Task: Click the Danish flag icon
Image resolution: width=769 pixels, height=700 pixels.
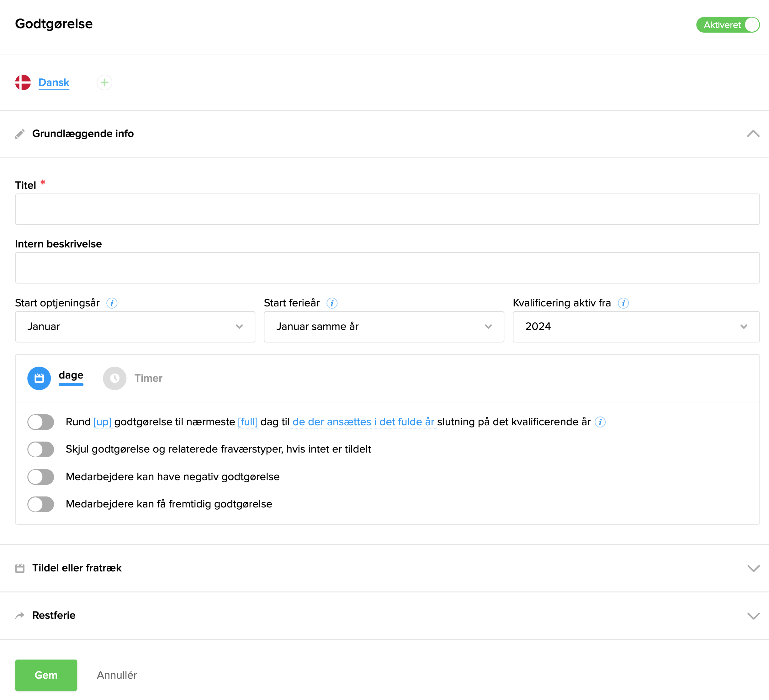Action: pyautogui.click(x=23, y=82)
